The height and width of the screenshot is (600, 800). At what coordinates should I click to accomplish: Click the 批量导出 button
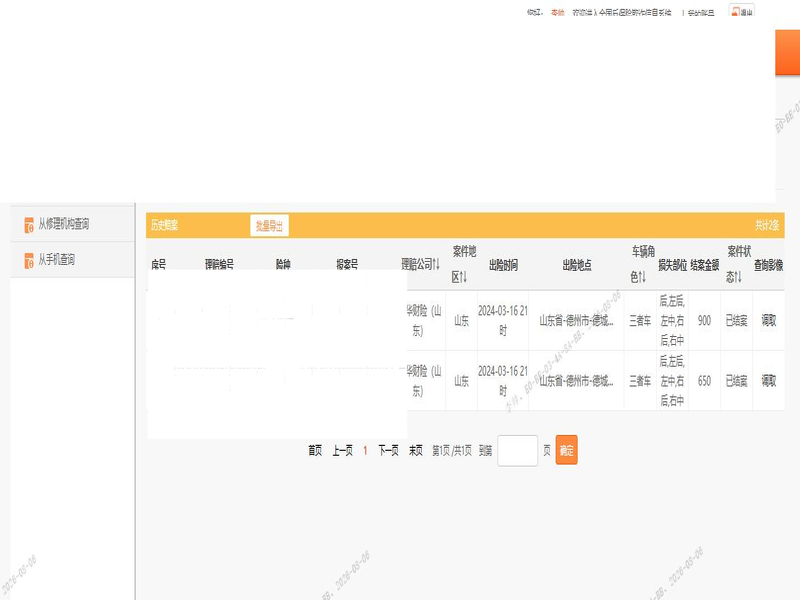pyautogui.click(x=269, y=226)
